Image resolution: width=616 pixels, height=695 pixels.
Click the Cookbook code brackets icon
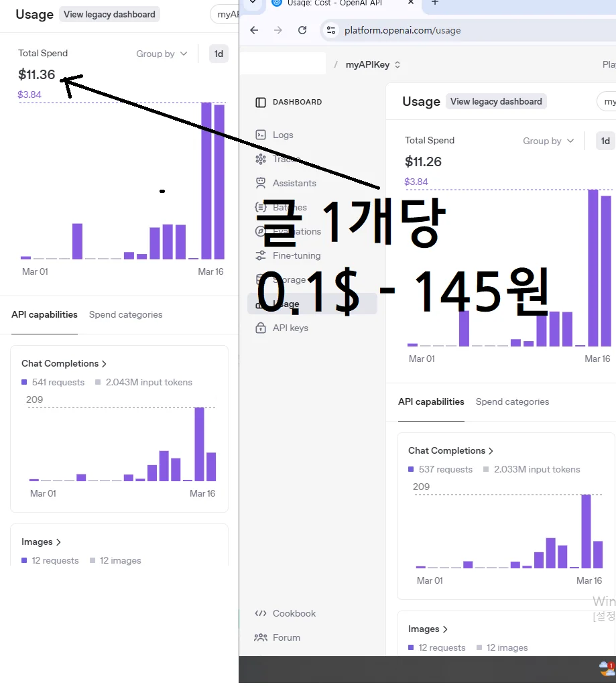pyautogui.click(x=261, y=613)
